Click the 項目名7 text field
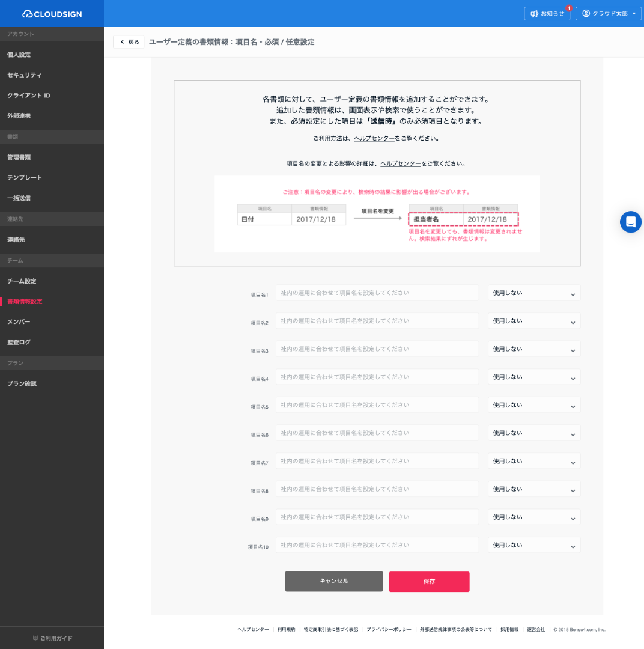Viewport: 644px width, 649px height. click(x=377, y=461)
